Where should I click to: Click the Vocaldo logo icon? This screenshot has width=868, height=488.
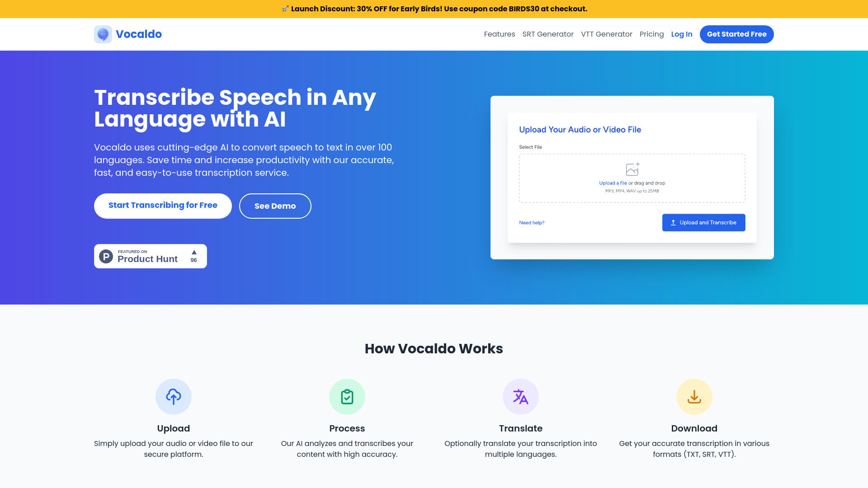tap(103, 34)
